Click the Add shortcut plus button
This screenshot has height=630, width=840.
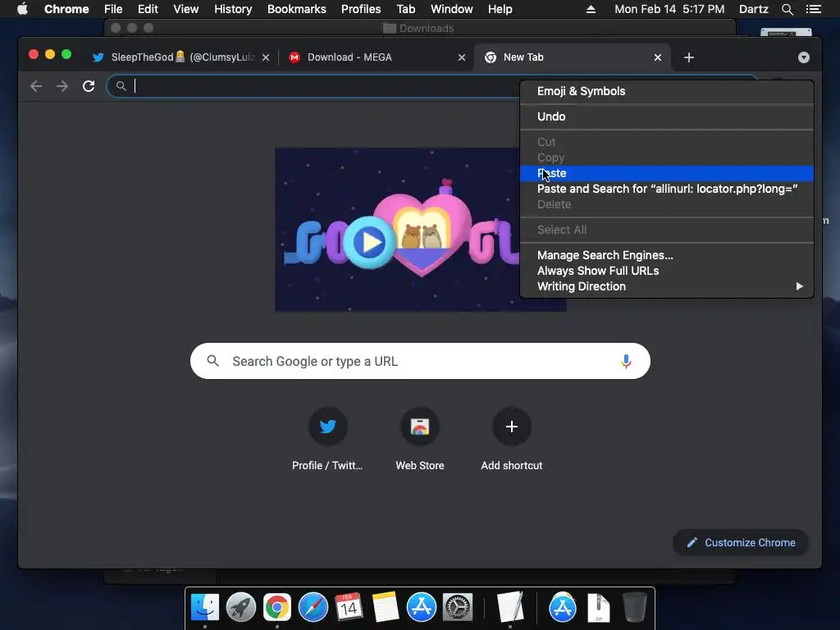coord(512,427)
